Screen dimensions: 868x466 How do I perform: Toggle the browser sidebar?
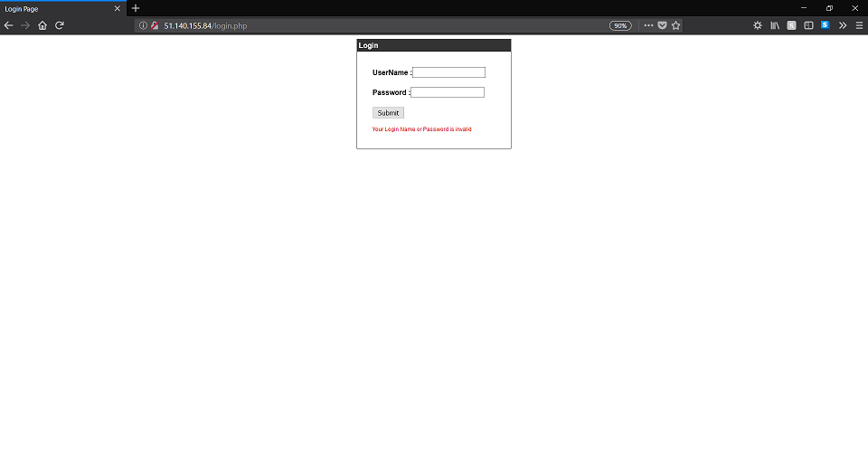click(808, 25)
